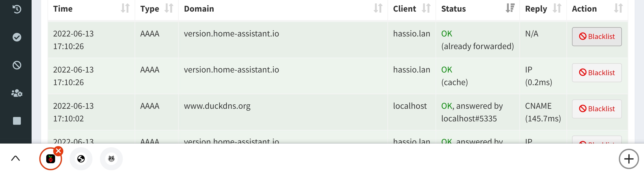Blacklist the cached version.home-assistant.io query
644x174 pixels.
click(597, 73)
